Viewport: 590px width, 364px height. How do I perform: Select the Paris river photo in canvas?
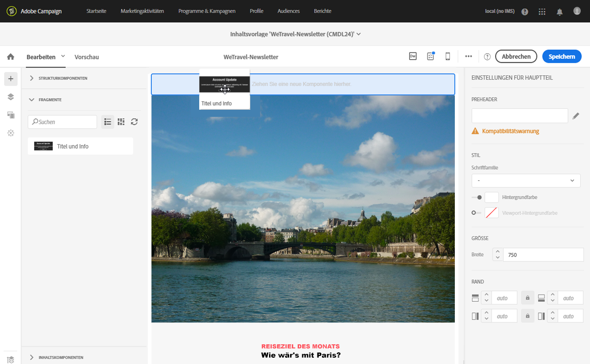pyautogui.click(x=303, y=209)
